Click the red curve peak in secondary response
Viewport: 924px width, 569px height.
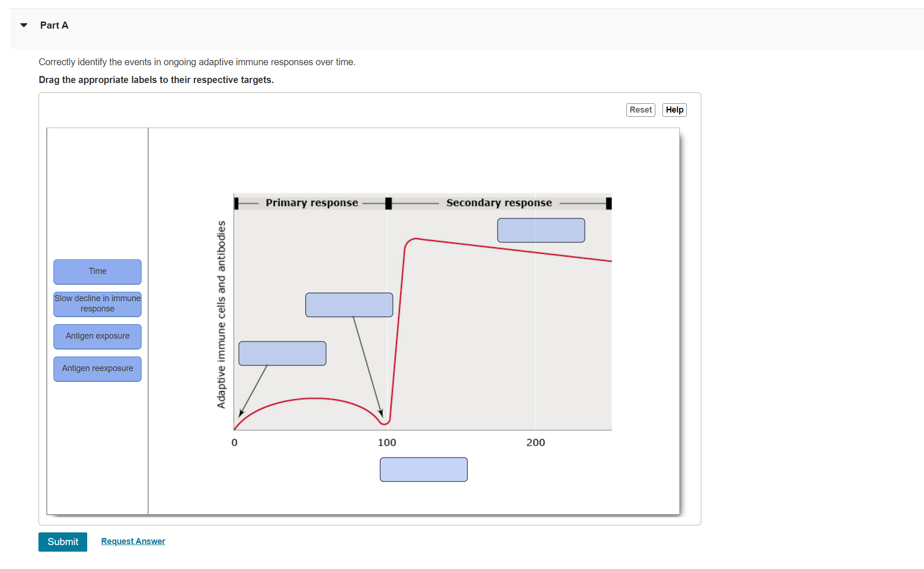[x=415, y=239]
